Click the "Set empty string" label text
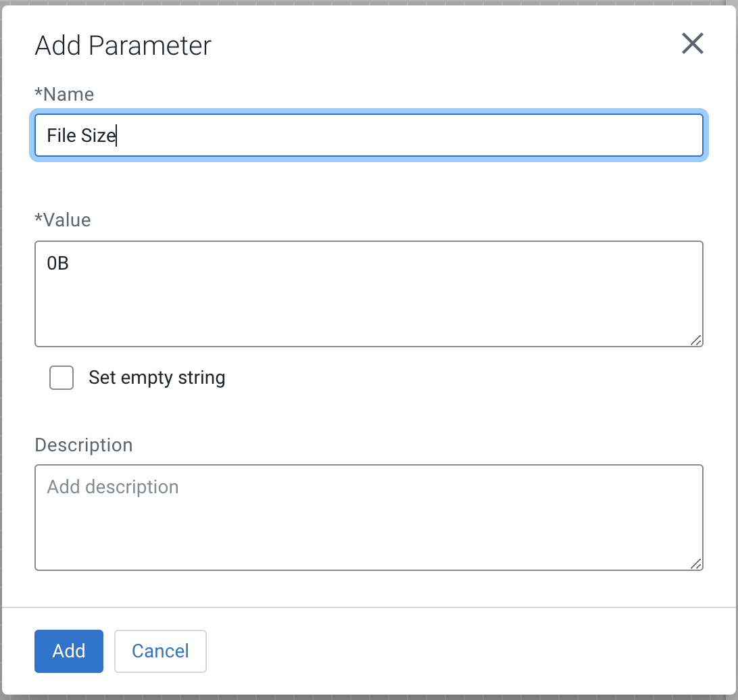Screen dimensions: 738x700 (157, 378)
